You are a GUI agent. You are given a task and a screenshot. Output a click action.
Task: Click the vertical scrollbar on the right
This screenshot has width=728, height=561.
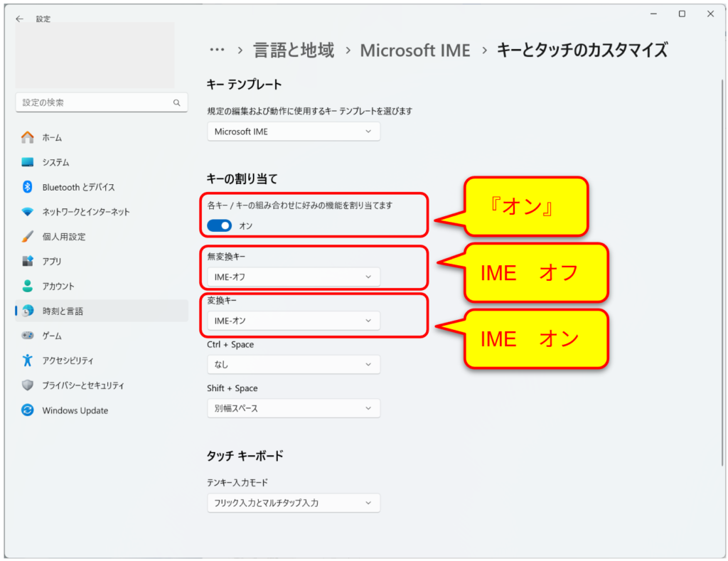722,272
